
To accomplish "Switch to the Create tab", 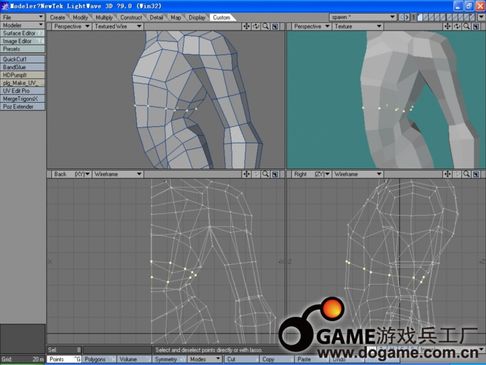I will [x=57, y=17].
